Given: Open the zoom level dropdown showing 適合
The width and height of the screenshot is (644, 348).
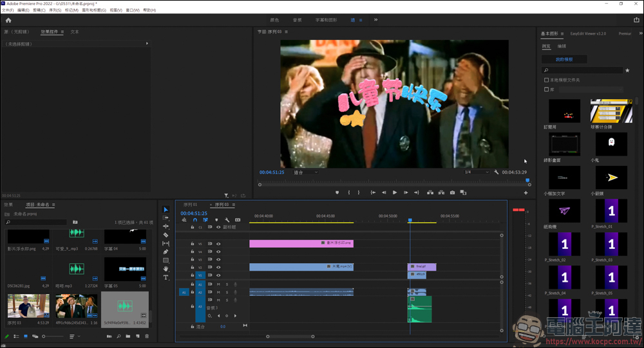Looking at the screenshot, I should tap(307, 172).
